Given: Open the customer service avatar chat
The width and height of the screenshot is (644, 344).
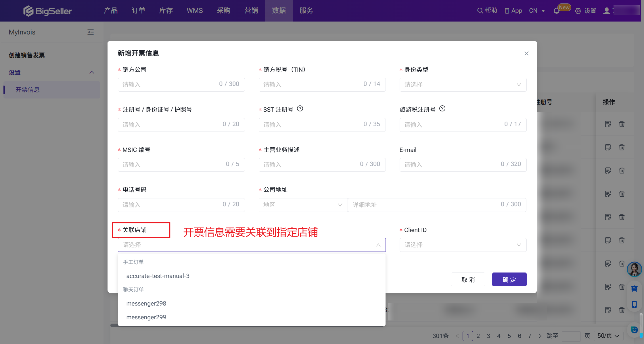Looking at the screenshot, I should [634, 269].
